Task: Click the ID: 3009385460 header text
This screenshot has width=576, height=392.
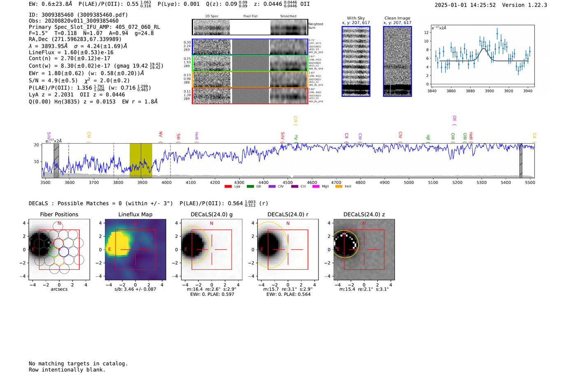Action: pos(78,15)
